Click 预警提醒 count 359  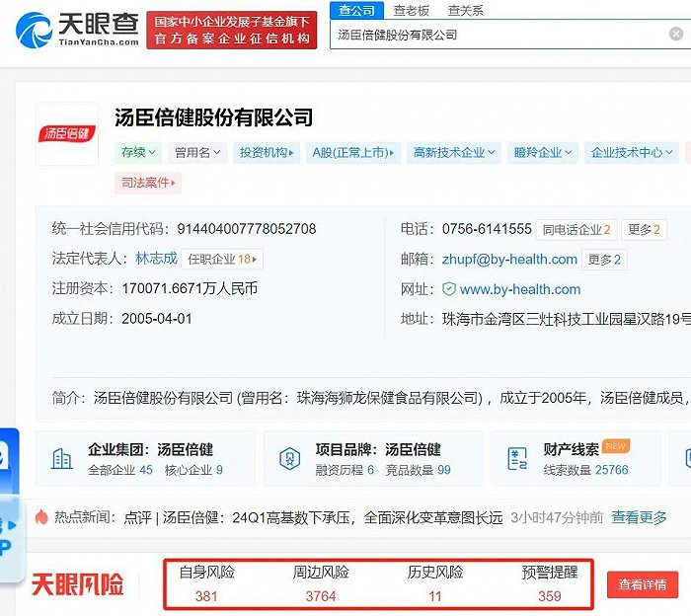(550, 596)
